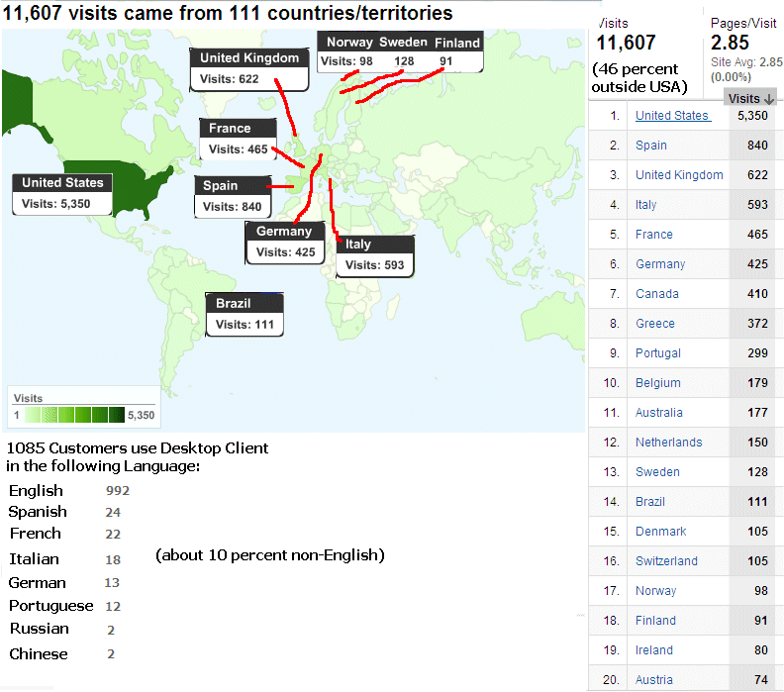The image size is (784, 692).
Task: Open the Netherlands country link
Action: tap(668, 442)
